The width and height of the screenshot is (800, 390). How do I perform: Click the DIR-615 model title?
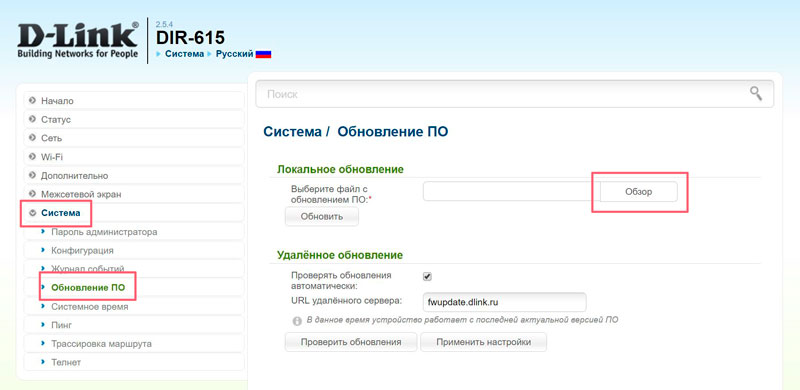(190, 37)
